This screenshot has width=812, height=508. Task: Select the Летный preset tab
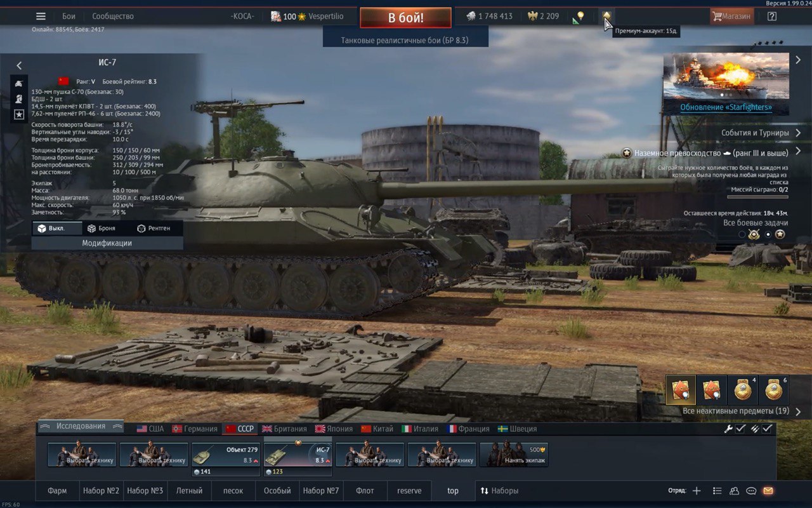190,491
